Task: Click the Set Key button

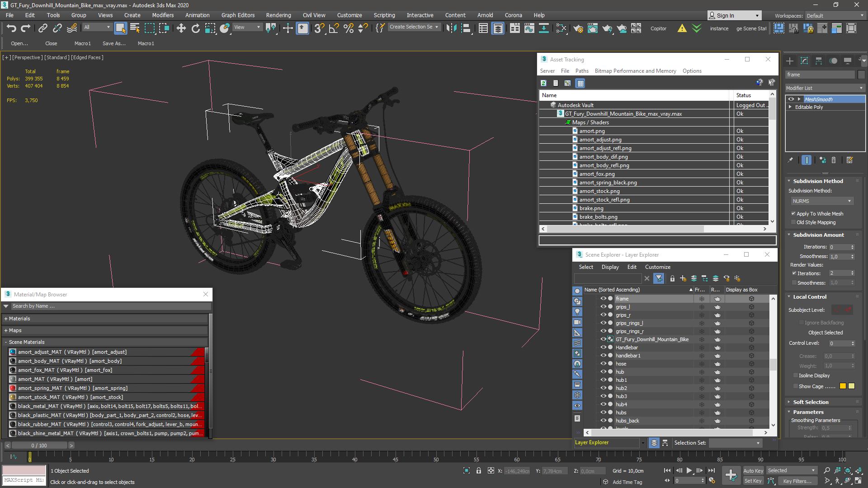Action: (753, 481)
